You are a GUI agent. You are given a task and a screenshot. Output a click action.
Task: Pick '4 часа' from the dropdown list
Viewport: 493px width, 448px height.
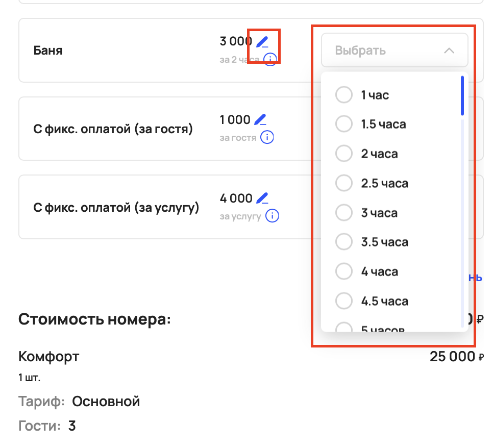click(344, 271)
